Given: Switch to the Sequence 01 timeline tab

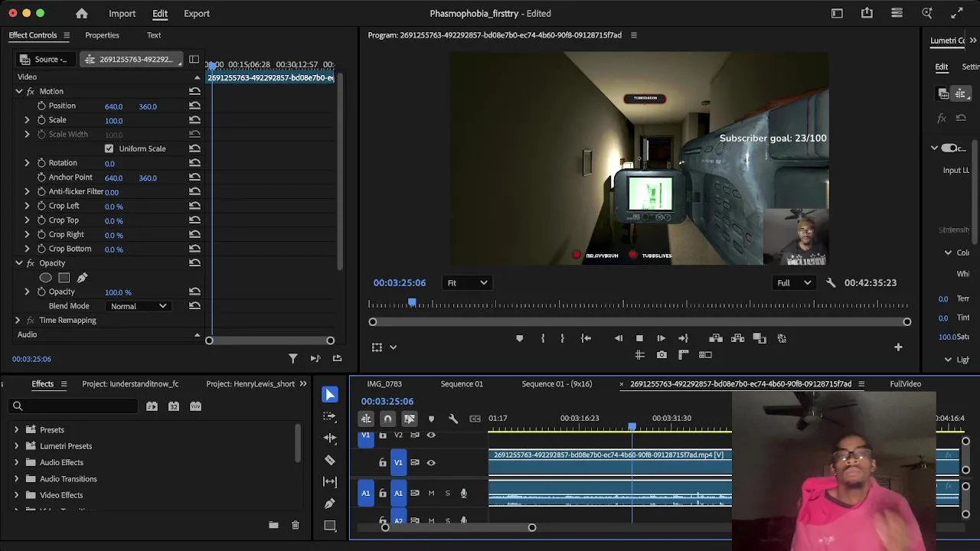Looking at the screenshot, I should pos(462,384).
